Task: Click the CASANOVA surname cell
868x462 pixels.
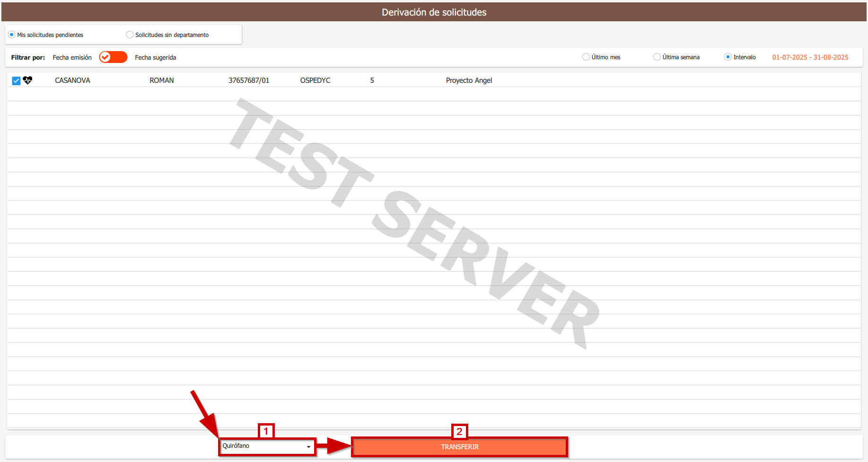Action: click(72, 80)
